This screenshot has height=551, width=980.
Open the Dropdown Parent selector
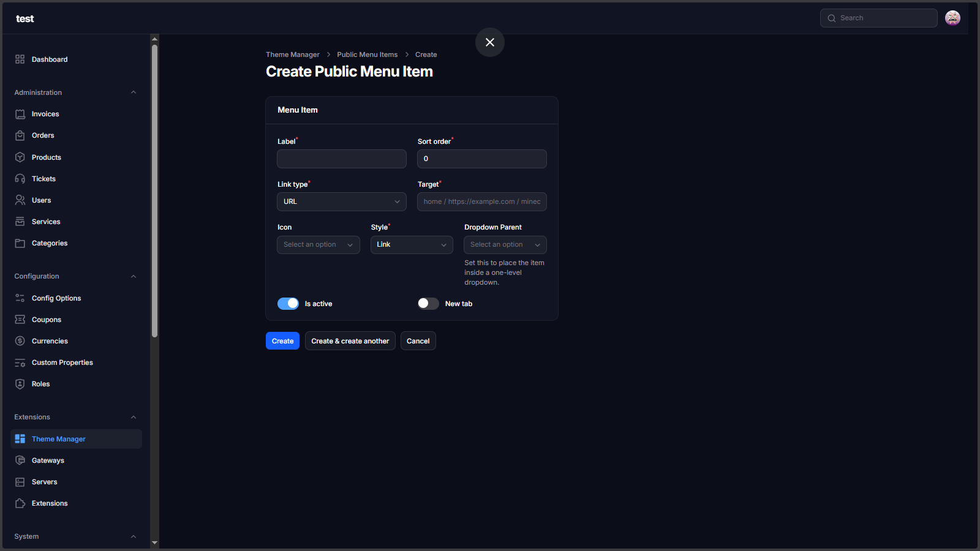coord(505,245)
